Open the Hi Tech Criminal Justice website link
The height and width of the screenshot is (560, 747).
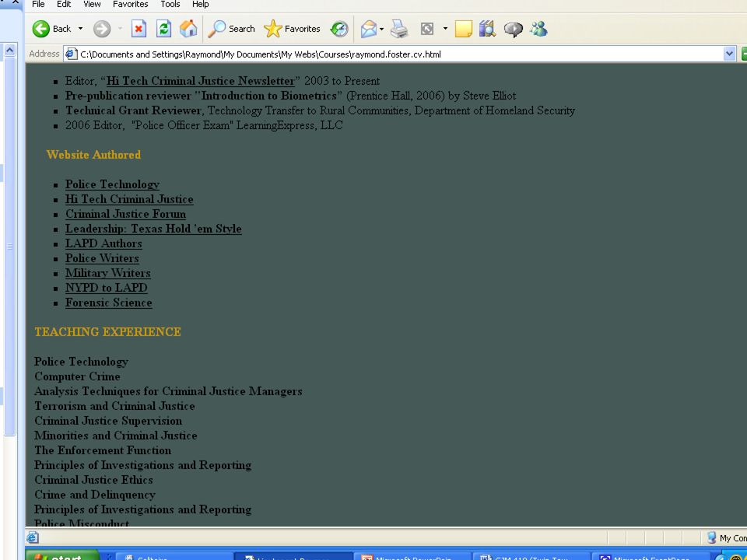click(130, 199)
